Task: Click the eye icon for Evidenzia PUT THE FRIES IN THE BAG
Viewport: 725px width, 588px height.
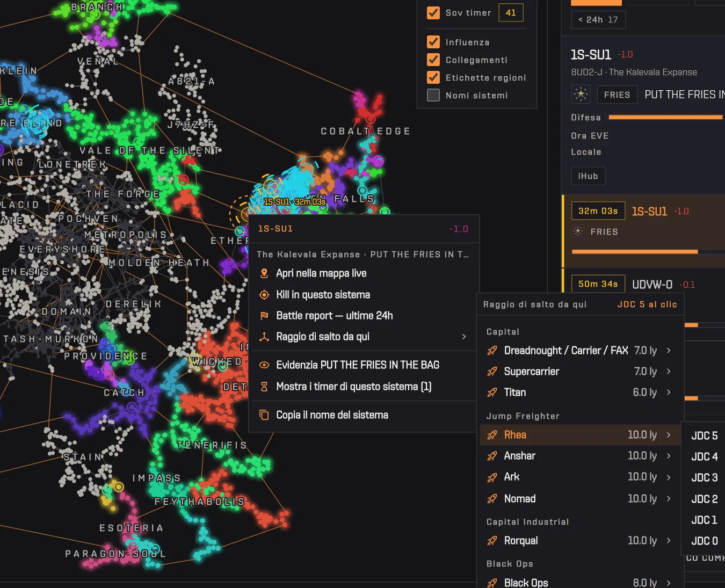Action: coord(264,365)
